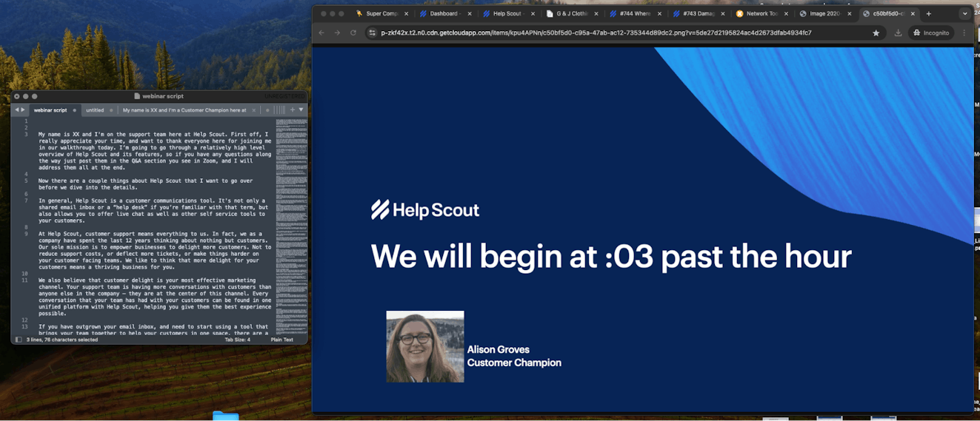Click the Sublime Text minimap
This screenshot has height=421, width=980.
[x=290, y=222]
